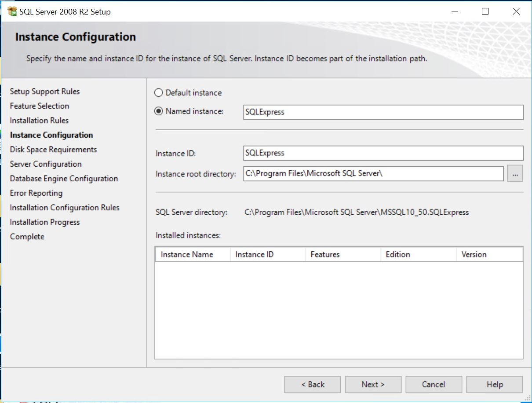Select the Named instance radio button
The width and height of the screenshot is (532, 403).
tap(159, 111)
